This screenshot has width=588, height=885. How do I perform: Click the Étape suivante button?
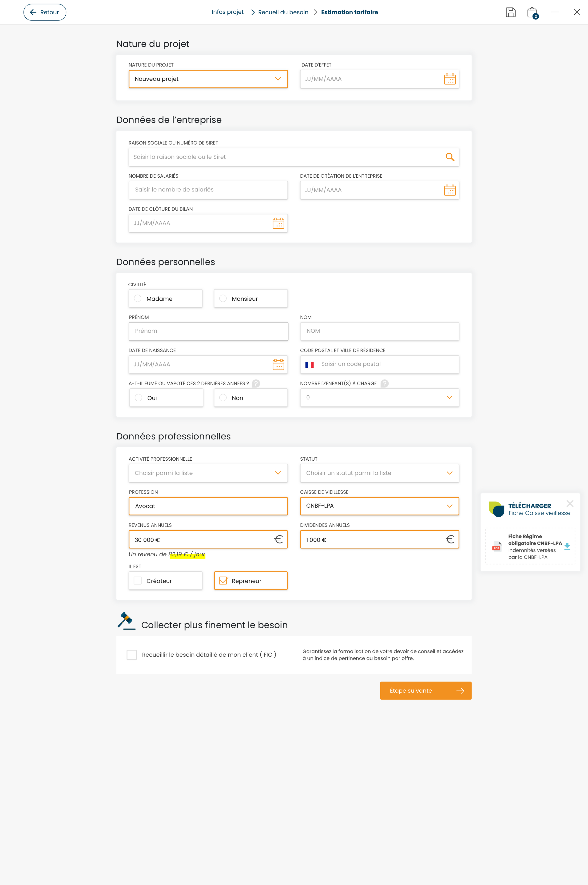(x=426, y=691)
